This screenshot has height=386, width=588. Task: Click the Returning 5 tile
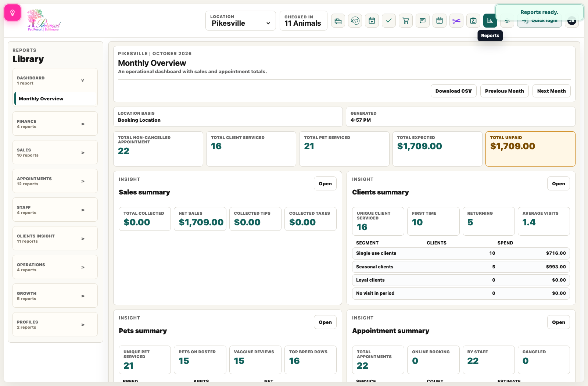[x=489, y=221]
